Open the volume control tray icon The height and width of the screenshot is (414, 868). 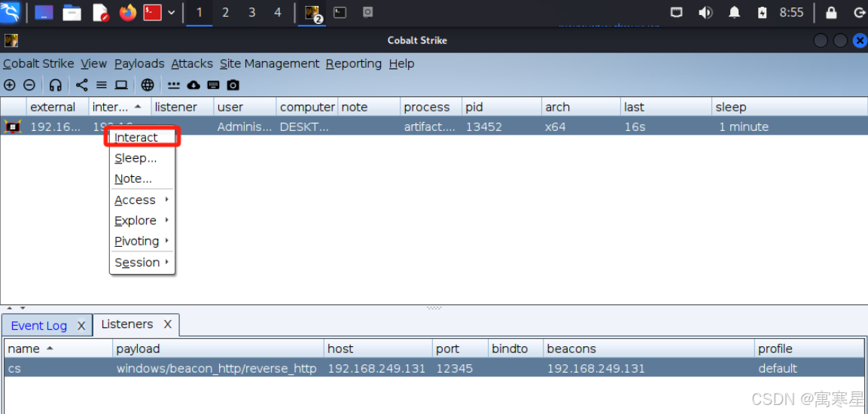tap(705, 12)
